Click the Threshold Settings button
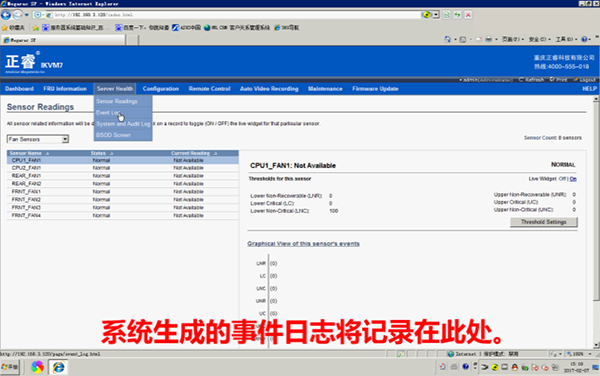The image size is (600, 376). 543,222
